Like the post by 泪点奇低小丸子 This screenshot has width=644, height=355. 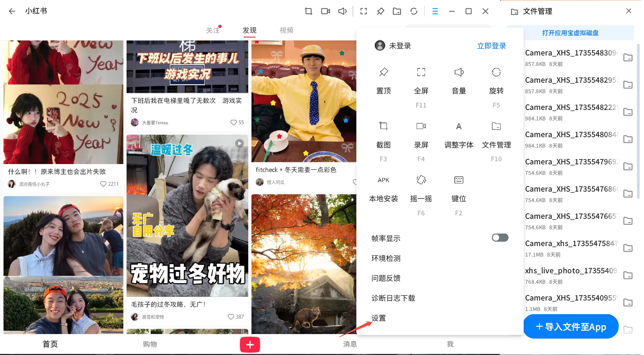[x=103, y=184]
